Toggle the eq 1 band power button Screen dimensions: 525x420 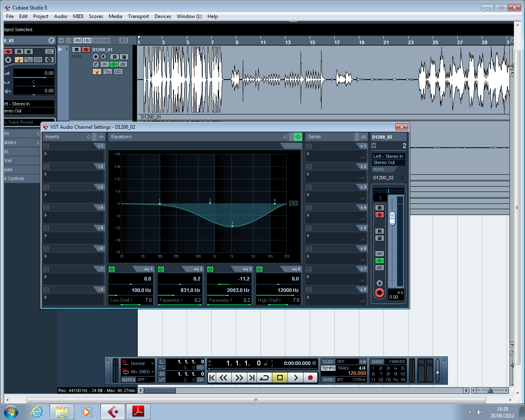pyautogui.click(x=112, y=269)
